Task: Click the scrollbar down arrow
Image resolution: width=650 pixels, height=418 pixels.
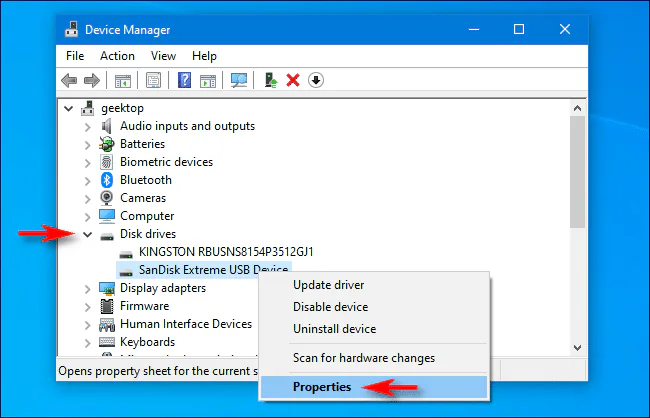Action: pos(577,348)
